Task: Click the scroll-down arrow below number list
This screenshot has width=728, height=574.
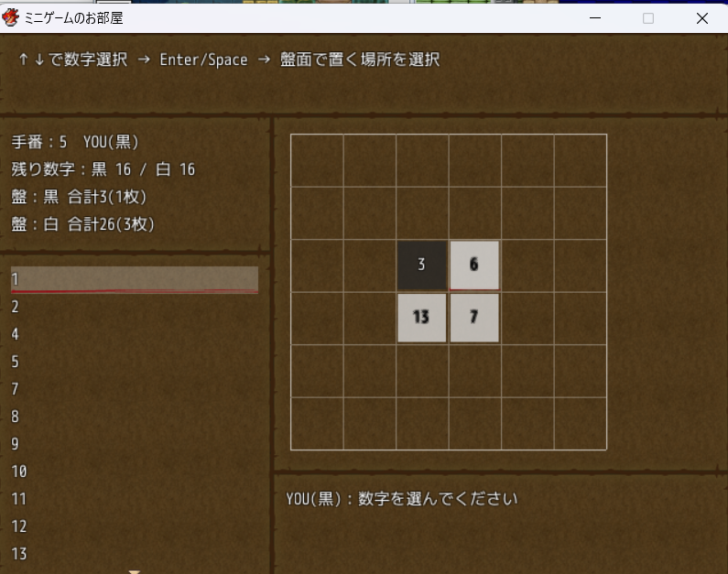Action: tap(135, 571)
